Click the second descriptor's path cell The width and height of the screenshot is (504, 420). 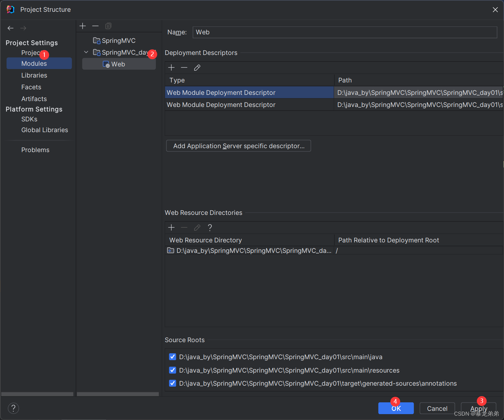tap(419, 105)
